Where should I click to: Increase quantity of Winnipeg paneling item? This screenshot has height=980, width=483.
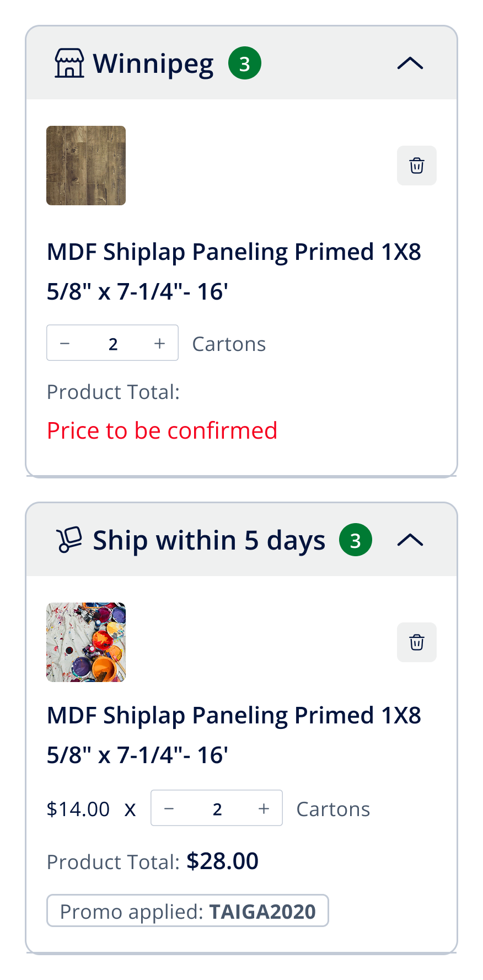click(x=160, y=343)
